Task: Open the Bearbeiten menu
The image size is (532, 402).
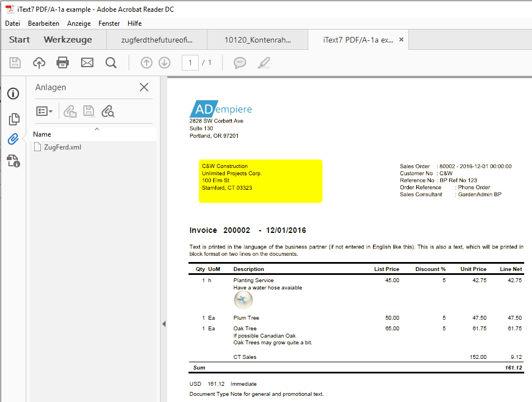Action: (x=44, y=24)
